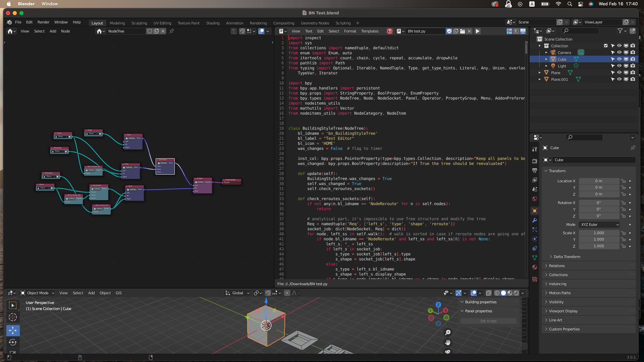644x362 pixels.
Task: Uncheck the Collection checkbox in the outliner
Action: point(606,46)
